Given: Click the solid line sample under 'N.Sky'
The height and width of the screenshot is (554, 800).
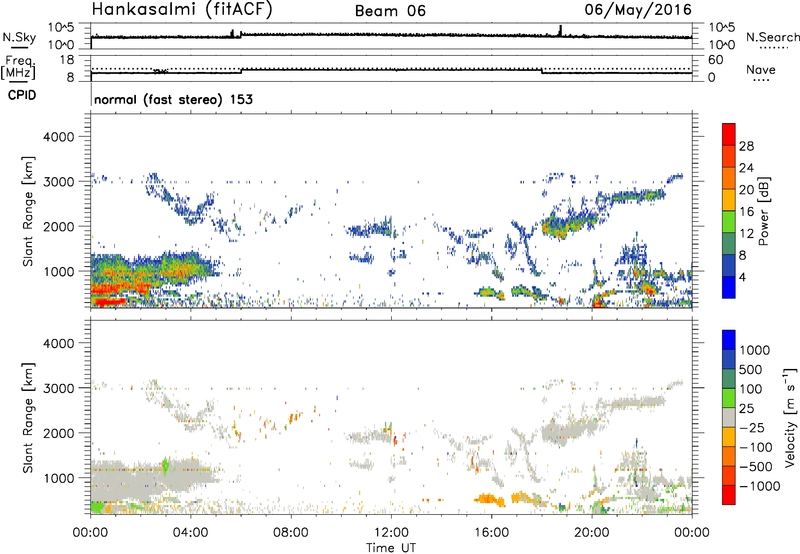Looking at the screenshot, I should pos(19,47).
